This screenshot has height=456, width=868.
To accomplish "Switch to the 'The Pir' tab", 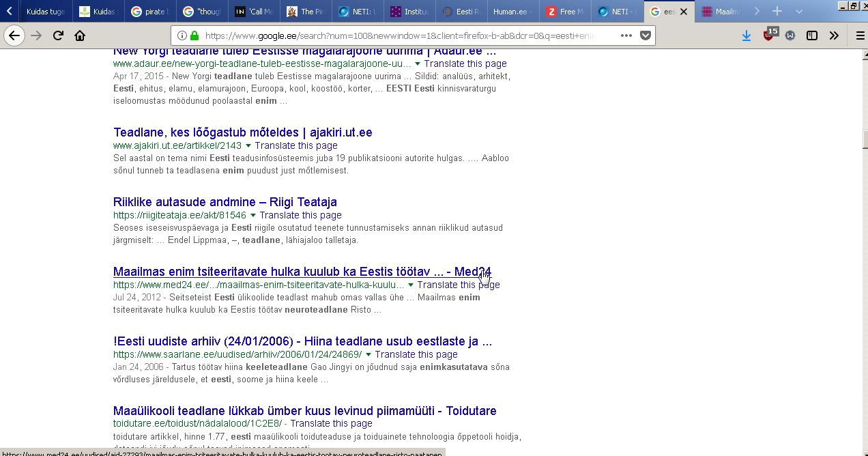I will (306, 12).
